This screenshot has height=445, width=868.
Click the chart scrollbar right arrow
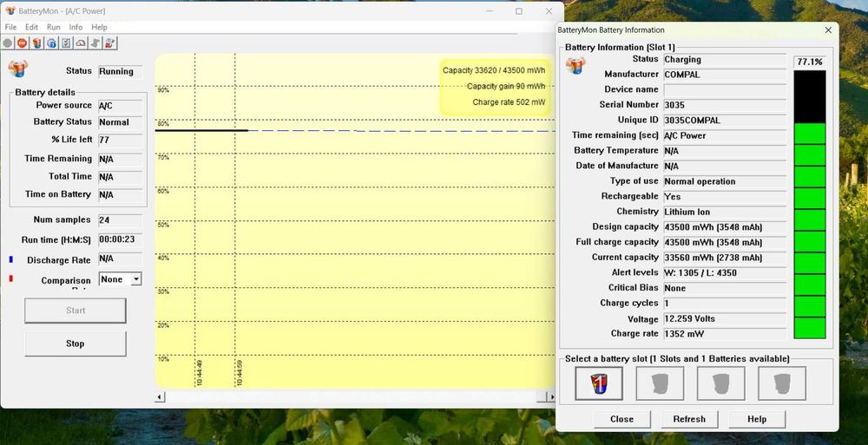551,396
